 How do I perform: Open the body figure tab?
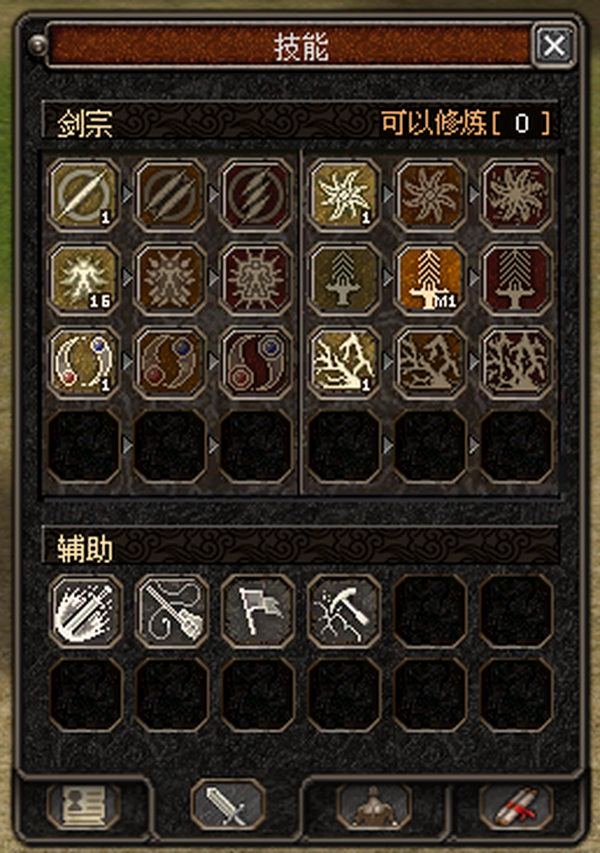click(373, 806)
